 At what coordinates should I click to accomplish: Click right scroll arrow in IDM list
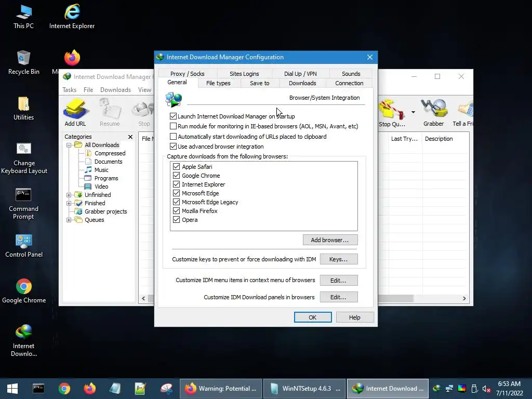coord(464,298)
